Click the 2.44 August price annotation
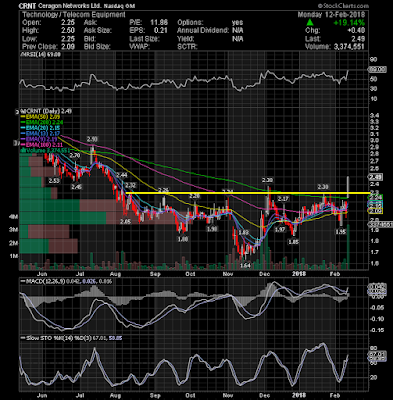Image resolution: width=393 pixels, height=400 pixels. click(122, 175)
